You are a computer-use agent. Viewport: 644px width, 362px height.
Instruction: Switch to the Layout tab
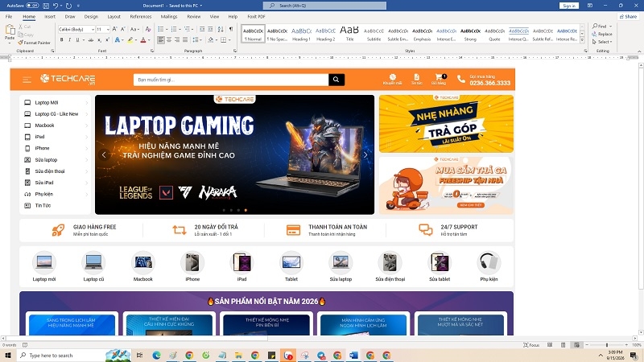[x=114, y=17]
